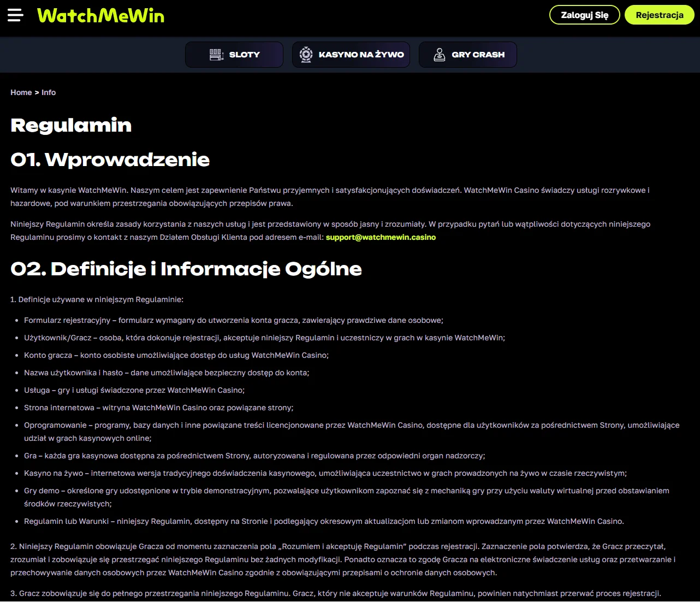Viewport: 700px width, 602px height.
Task: Click the paragraph starting 'Niniejszy Regulamin określa zasady'
Action: pos(330,231)
